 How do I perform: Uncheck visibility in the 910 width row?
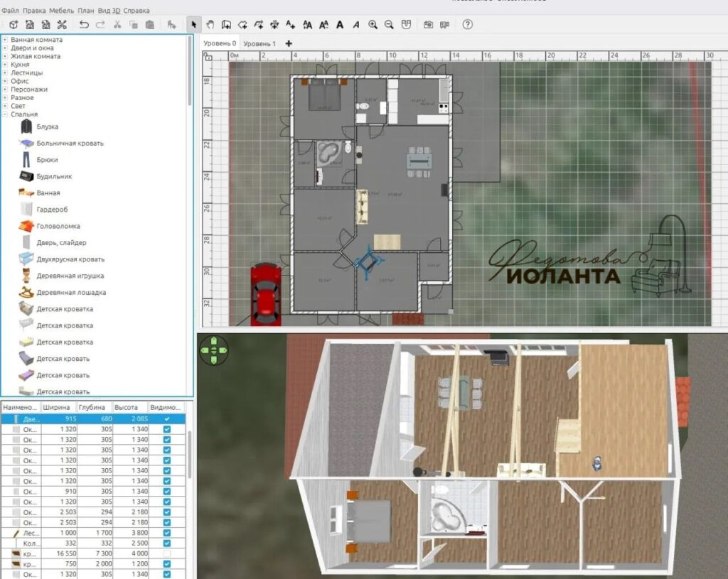click(x=166, y=492)
